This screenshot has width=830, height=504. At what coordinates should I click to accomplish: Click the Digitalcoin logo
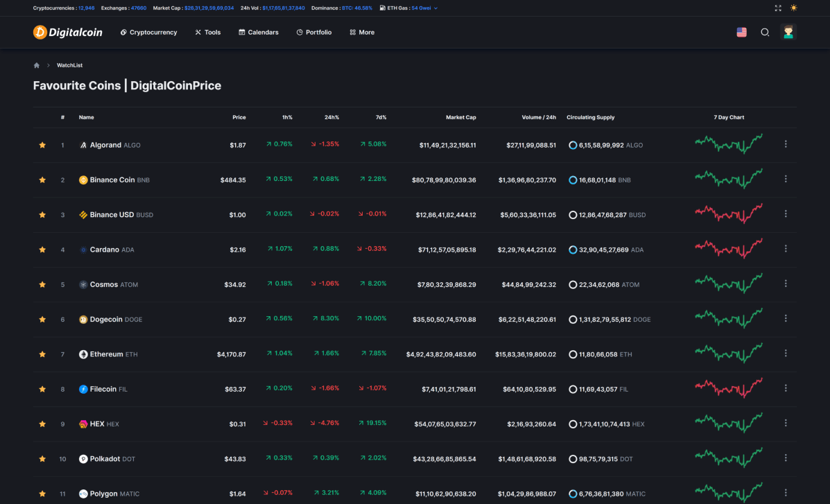point(68,33)
